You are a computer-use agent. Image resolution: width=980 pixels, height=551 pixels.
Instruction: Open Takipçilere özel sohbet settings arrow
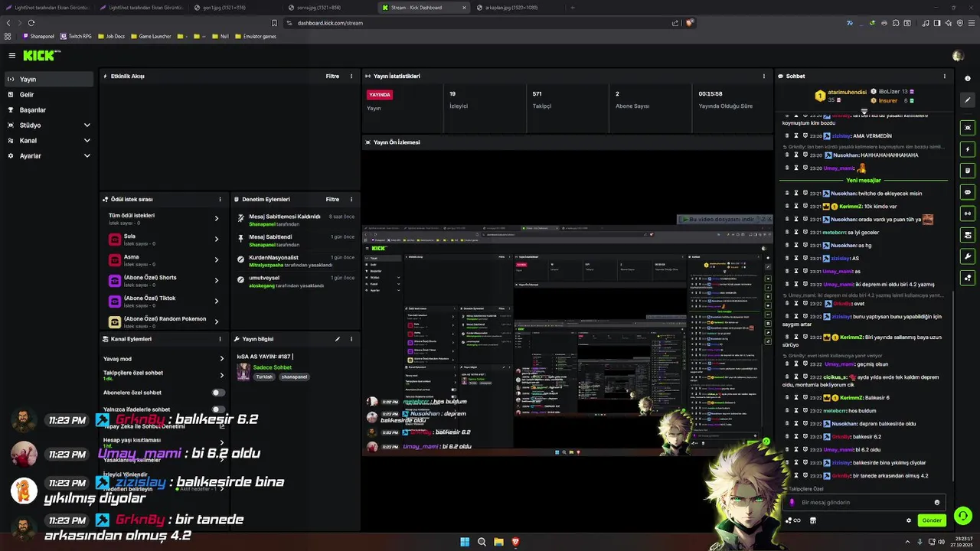[222, 375]
